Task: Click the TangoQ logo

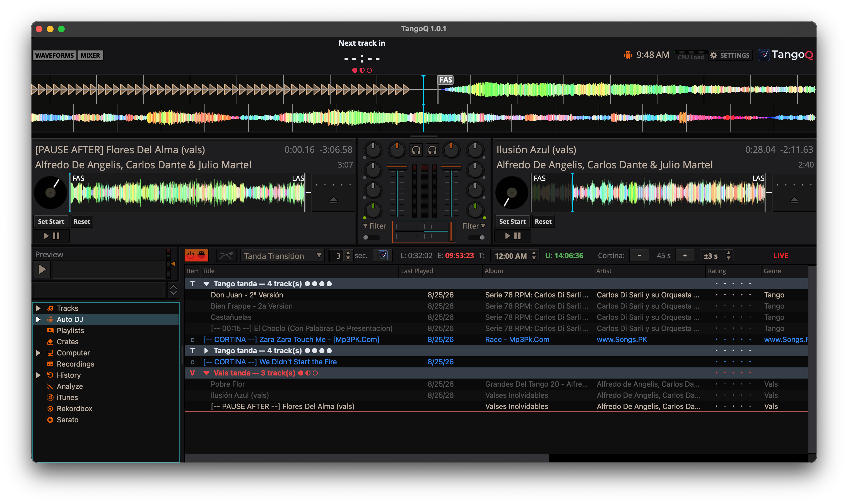Action: coord(786,55)
